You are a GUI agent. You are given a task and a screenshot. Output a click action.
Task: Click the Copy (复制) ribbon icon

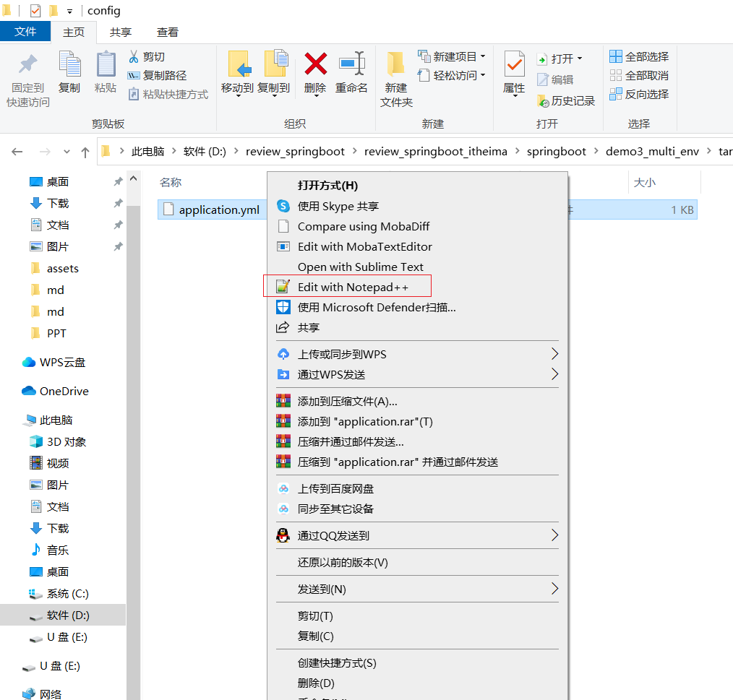coord(69,72)
